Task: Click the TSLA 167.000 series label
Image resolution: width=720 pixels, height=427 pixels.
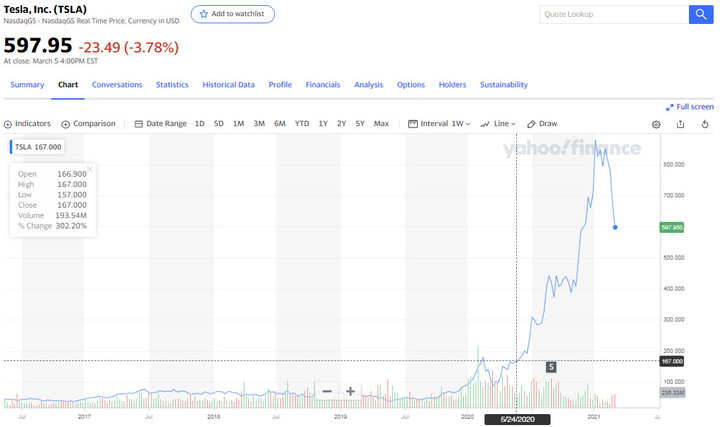Action: [x=37, y=147]
